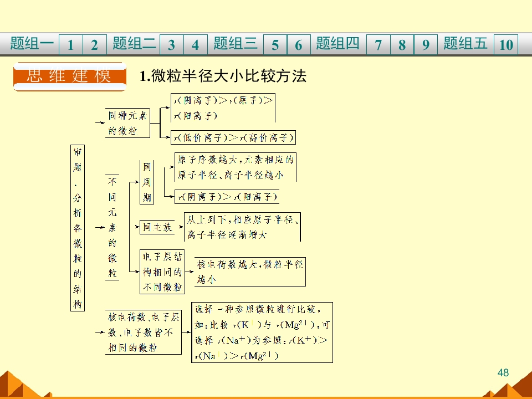Viewport: 532px width, 399px height.
Task: Switch to 题组一 section tab
Action: (32, 44)
